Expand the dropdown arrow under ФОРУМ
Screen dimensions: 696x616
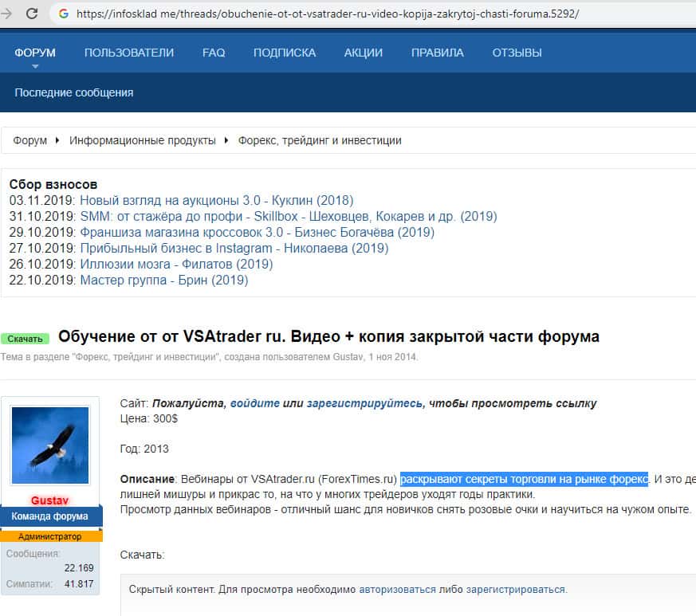[x=35, y=66]
